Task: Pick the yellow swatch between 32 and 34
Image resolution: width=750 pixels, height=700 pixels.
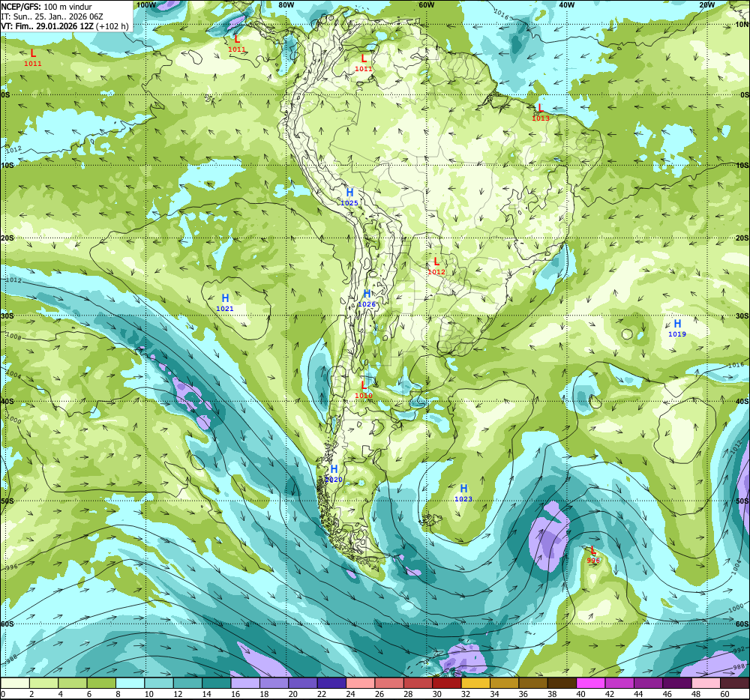Action: (476, 684)
